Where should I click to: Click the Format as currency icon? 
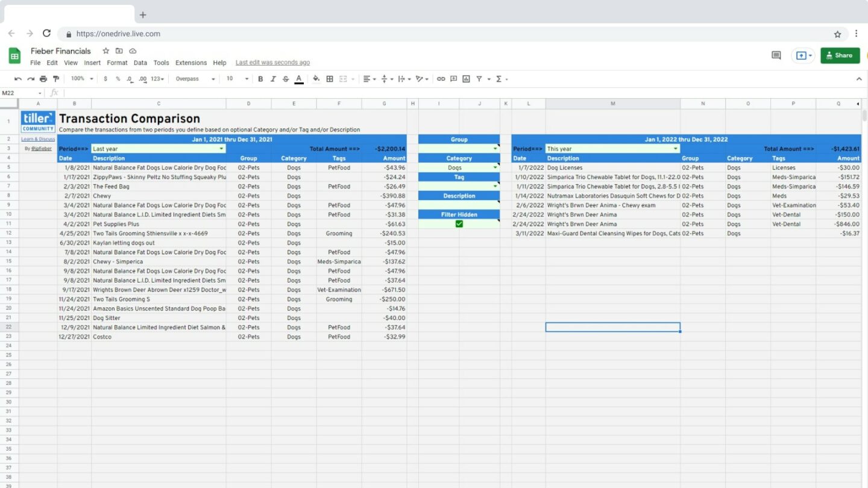tap(106, 79)
